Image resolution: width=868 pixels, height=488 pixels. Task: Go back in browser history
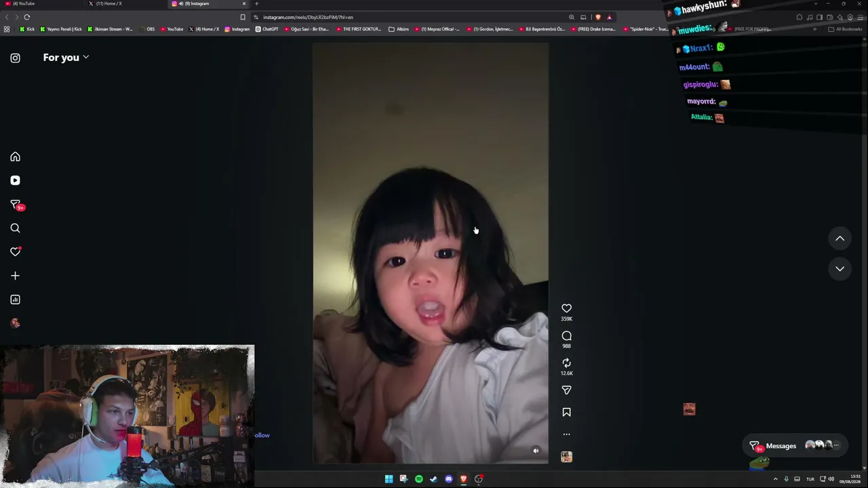7,17
